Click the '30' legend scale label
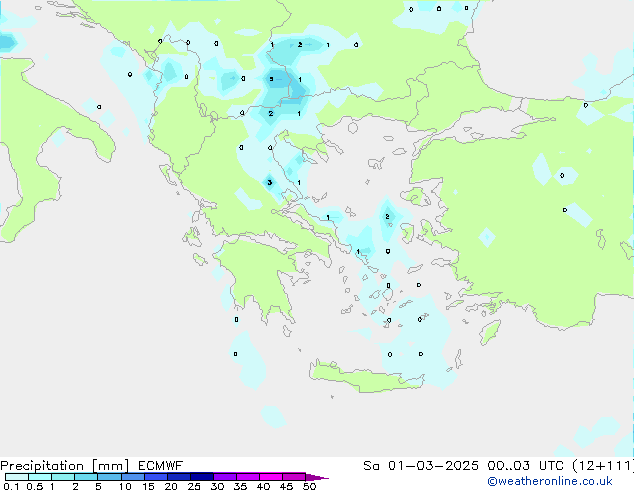The height and width of the screenshot is (490, 634). tap(217, 486)
